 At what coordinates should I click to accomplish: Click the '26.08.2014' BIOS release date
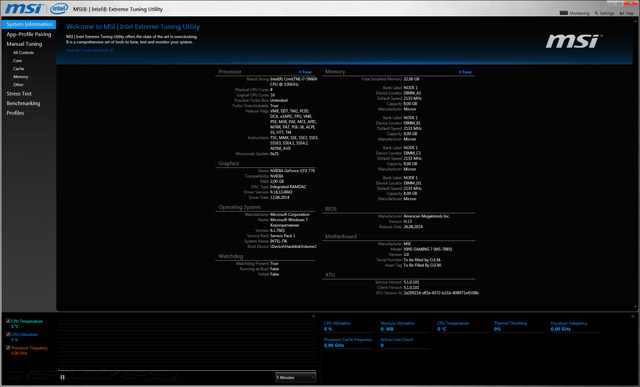tap(413, 227)
